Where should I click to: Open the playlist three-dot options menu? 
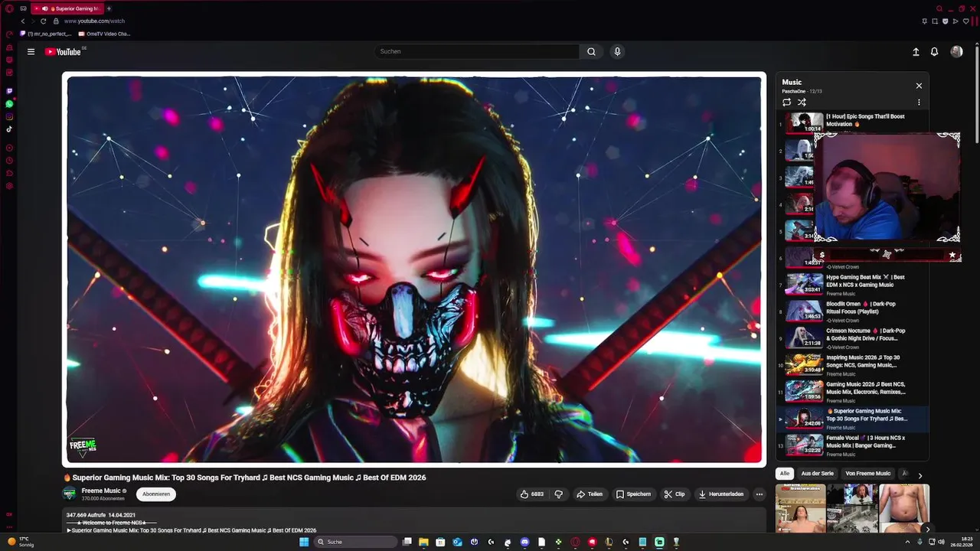tap(919, 103)
